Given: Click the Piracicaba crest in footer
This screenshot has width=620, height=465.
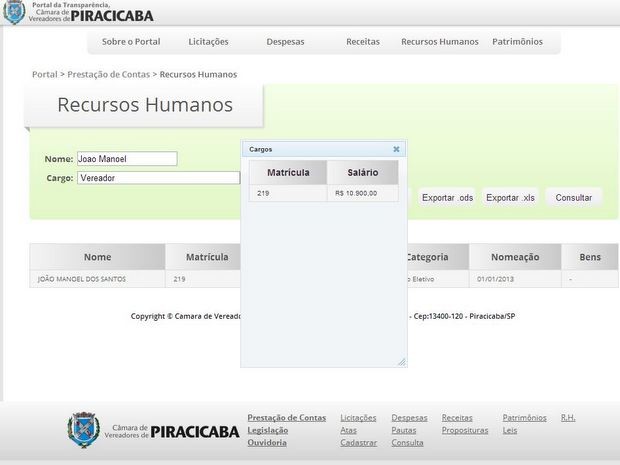Looking at the screenshot, I should [83, 430].
